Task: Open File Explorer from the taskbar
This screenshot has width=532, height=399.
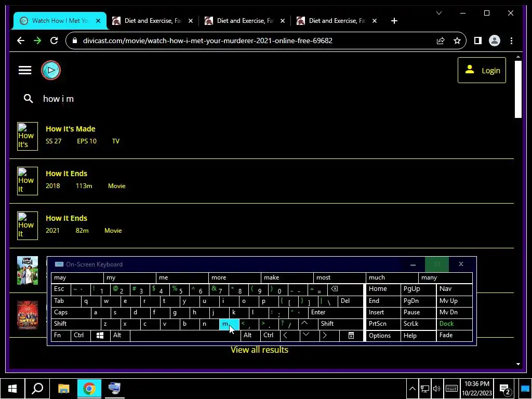Action: (x=63, y=389)
